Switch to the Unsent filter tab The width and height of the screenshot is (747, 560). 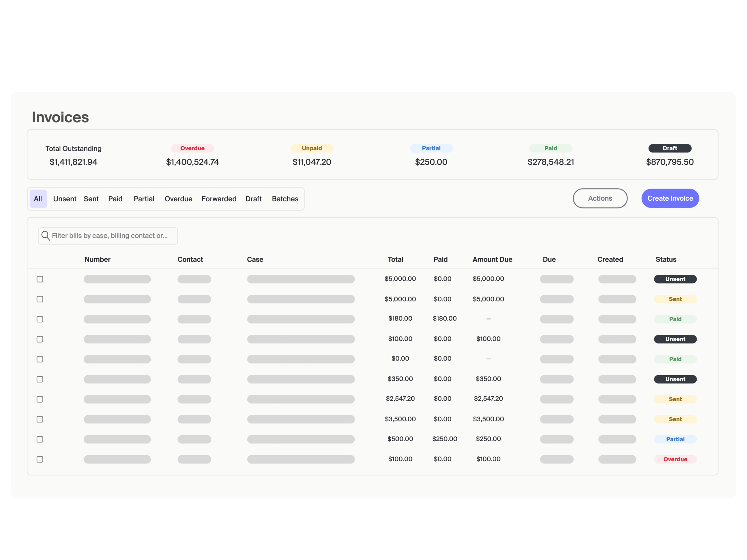pos(64,199)
